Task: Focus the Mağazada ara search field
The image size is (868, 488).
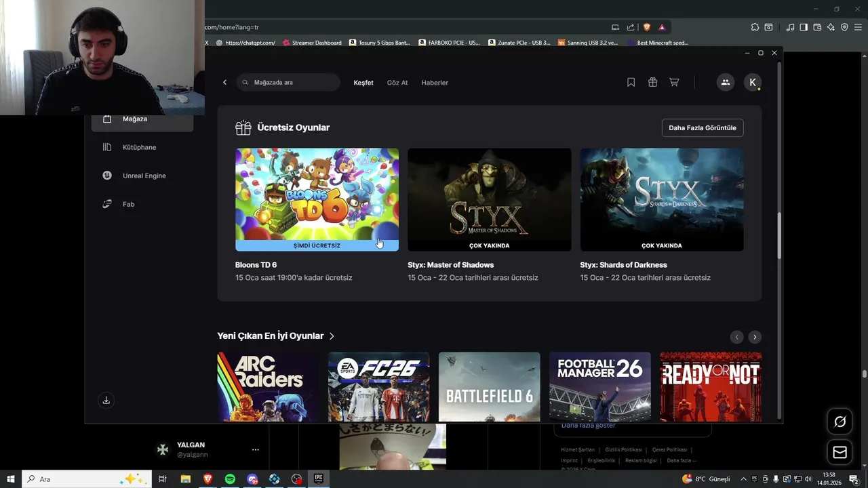Action: click(x=288, y=82)
